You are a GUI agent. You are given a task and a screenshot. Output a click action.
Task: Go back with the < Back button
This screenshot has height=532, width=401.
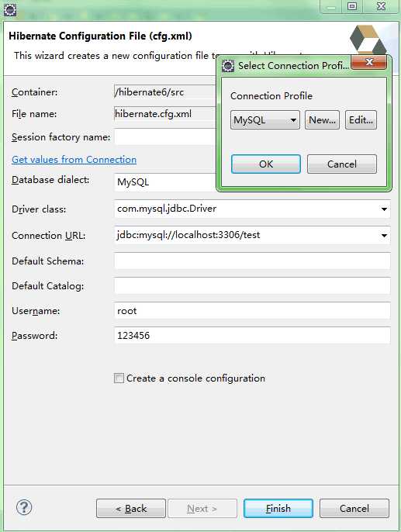pyautogui.click(x=131, y=508)
